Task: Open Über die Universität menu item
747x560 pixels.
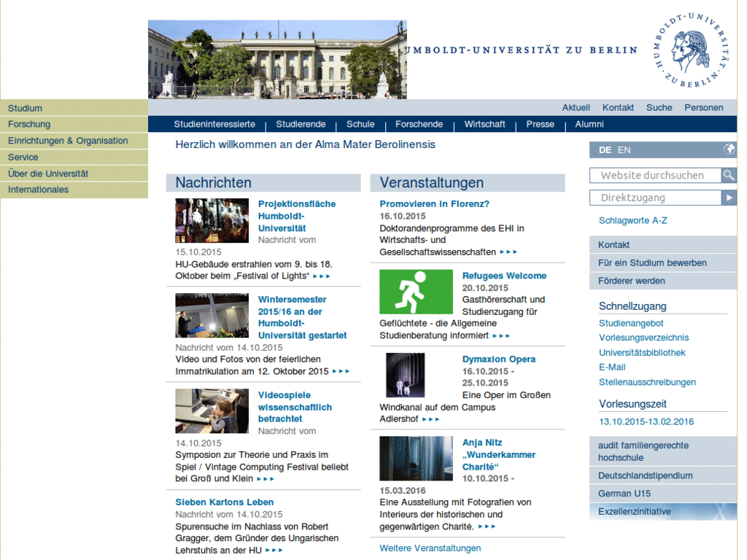Action: pos(74,174)
